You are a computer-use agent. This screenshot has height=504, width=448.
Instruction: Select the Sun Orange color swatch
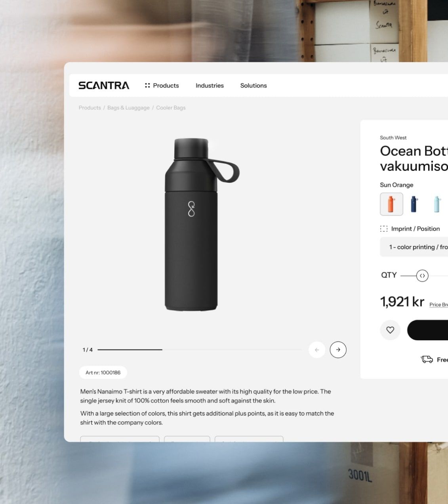click(x=391, y=204)
